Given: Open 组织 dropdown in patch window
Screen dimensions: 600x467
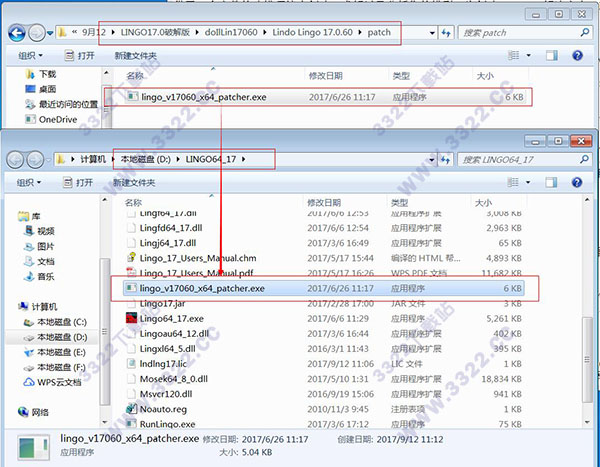Looking at the screenshot, I should (x=31, y=56).
